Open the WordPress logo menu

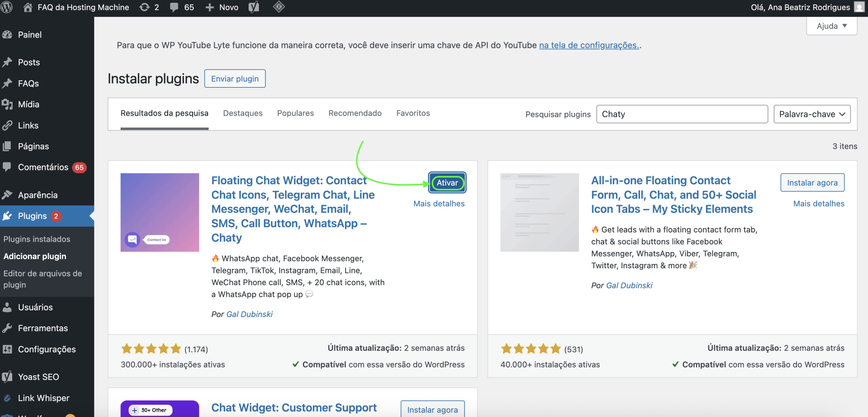[x=6, y=7]
